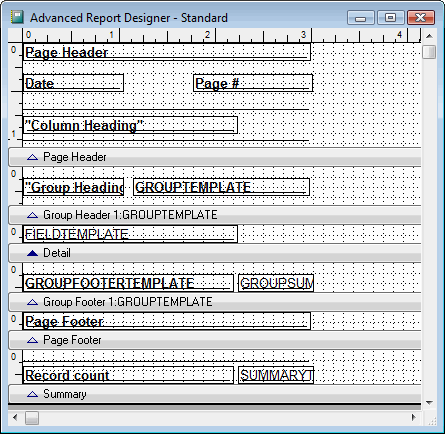
Task: Toggle the filled Detail band triangle
Action: 32,253
